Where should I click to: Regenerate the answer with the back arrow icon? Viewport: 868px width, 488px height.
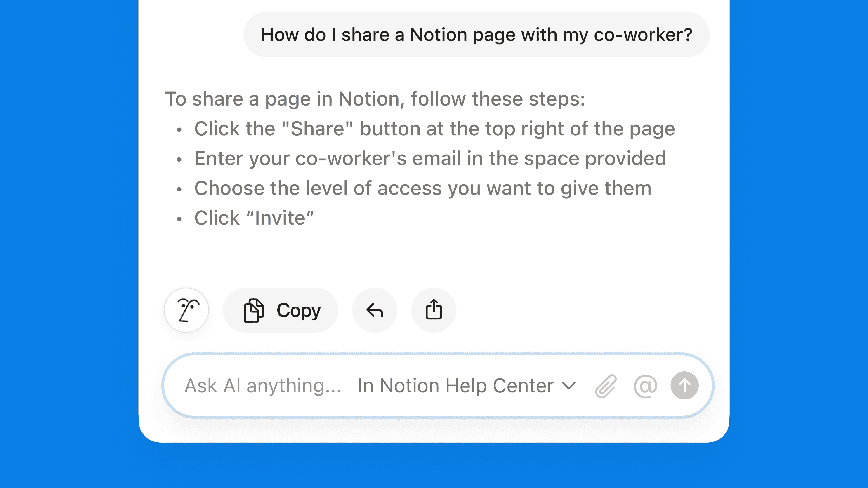pyautogui.click(x=374, y=310)
